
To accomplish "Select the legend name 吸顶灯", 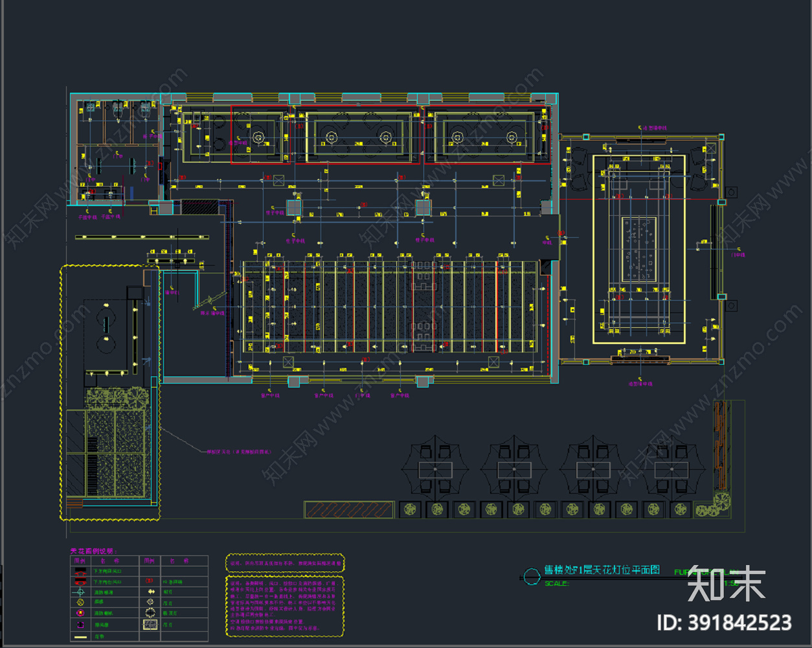I will [x=170, y=612].
